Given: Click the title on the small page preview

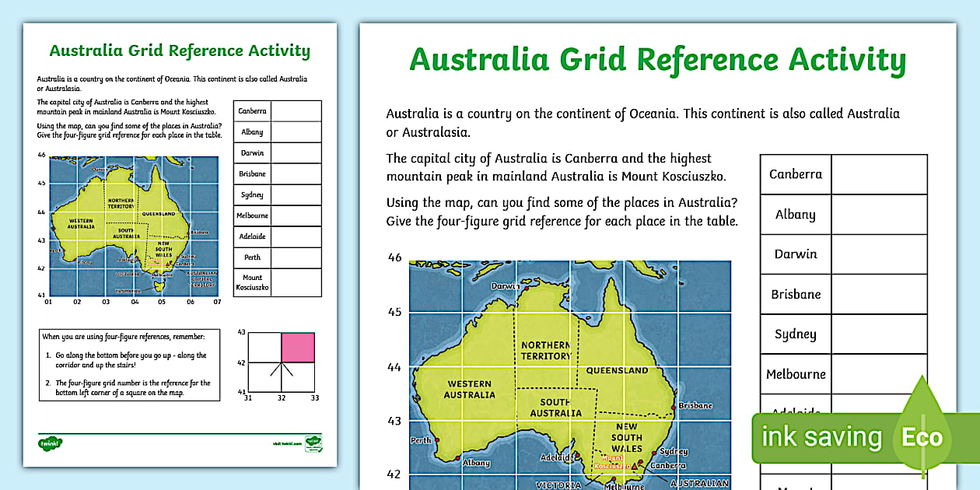Looking at the screenshot, I should point(180,51).
